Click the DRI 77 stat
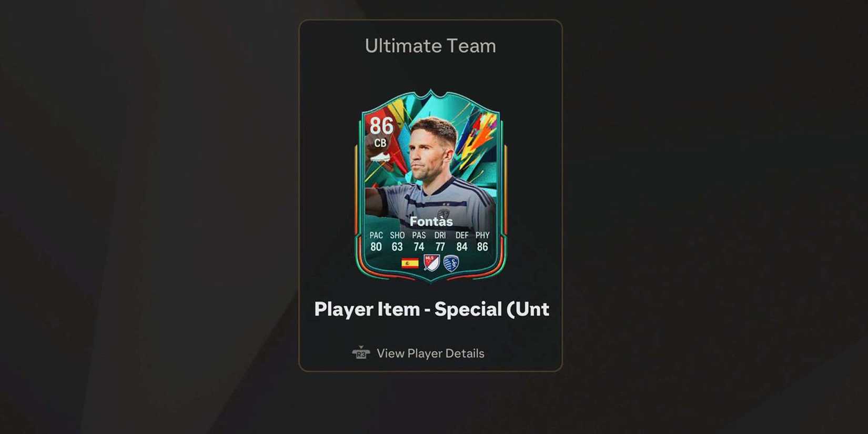This screenshot has height=434, width=868. pyautogui.click(x=440, y=241)
